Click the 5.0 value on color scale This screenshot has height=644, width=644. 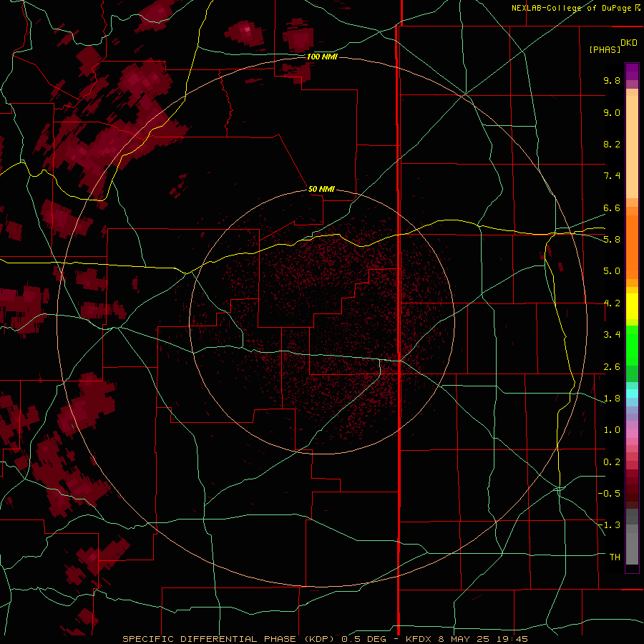coord(612,271)
